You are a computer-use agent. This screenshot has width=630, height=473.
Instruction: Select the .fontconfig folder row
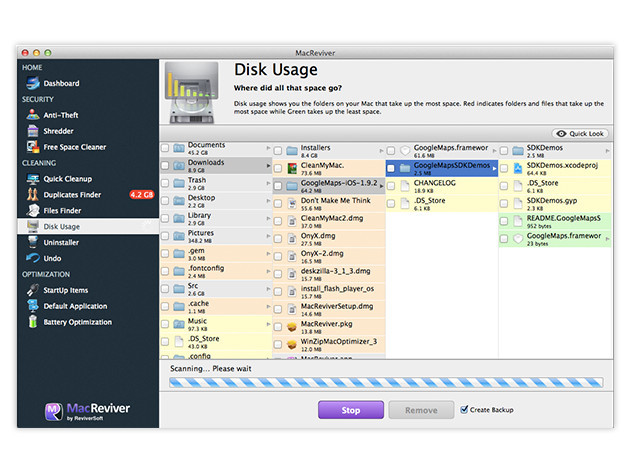[216, 271]
